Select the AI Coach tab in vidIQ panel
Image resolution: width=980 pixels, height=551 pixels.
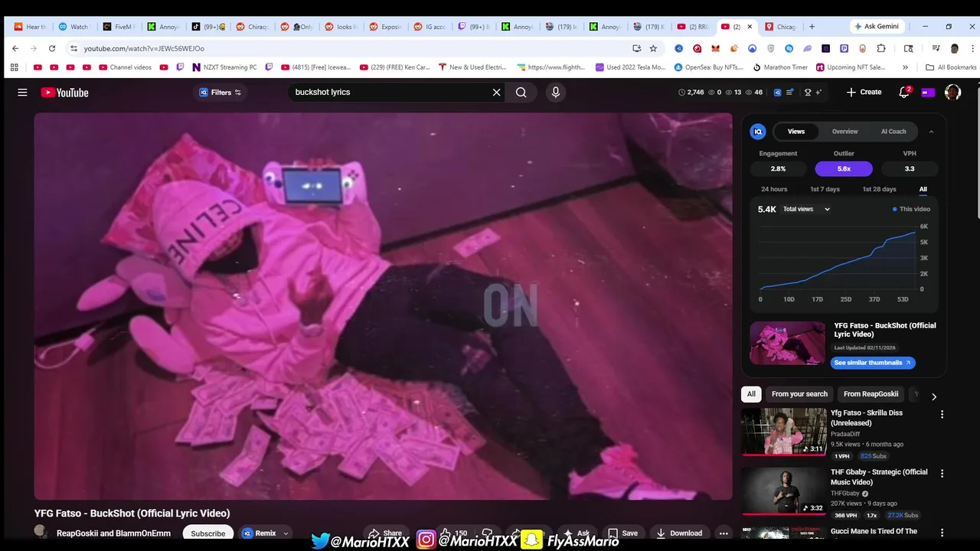[893, 132]
